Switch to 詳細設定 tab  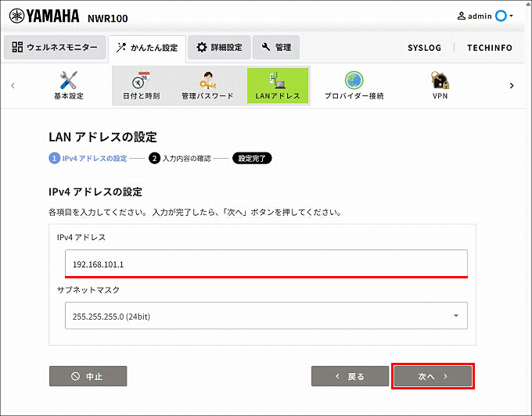[x=219, y=47]
